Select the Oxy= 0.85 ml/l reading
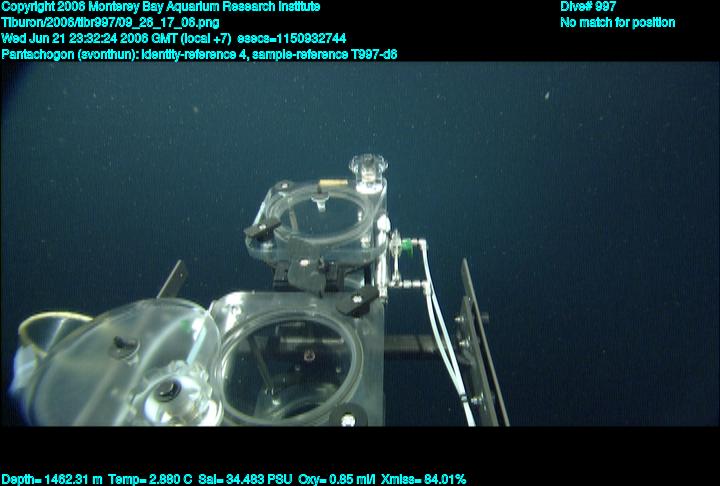This screenshot has height=486, width=720. pyautogui.click(x=337, y=480)
